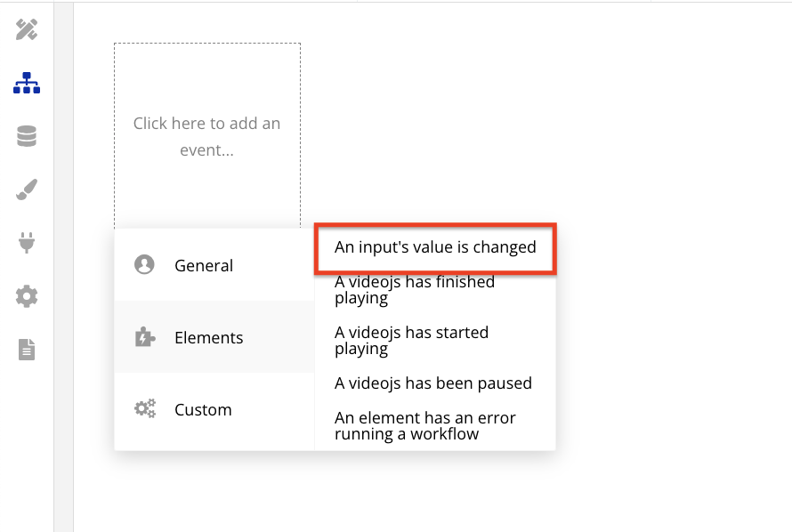Open the Styles paintbrush icon
This screenshot has height=532, width=792.
coord(27,189)
